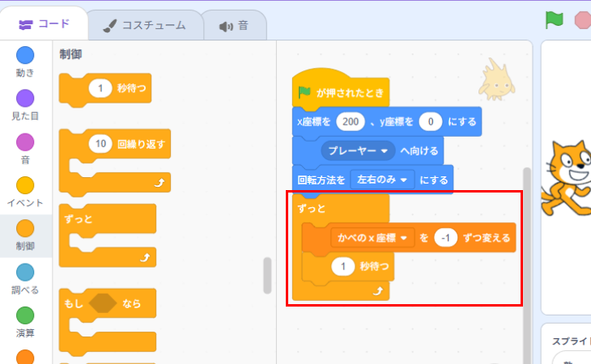Select the イベント (Events) category circle
Image resolution: width=591 pixels, height=364 pixels.
pos(25,186)
